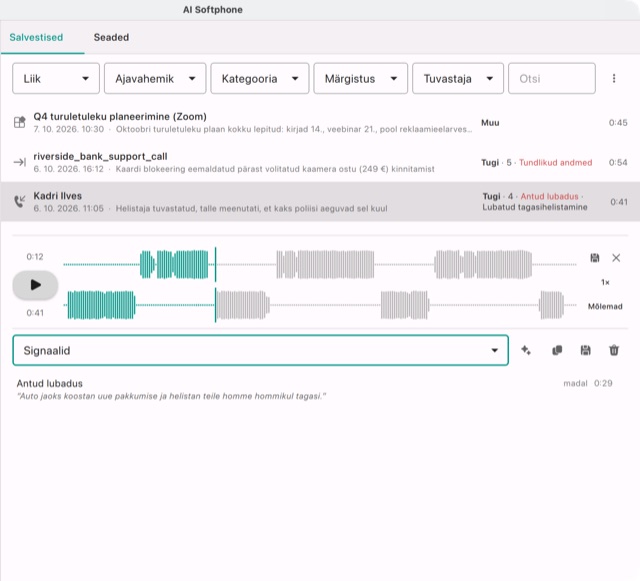Click the Oktoobri turuletuleku plaan summary
Image resolution: width=640 pixels, height=581 pixels.
[x=294, y=129]
